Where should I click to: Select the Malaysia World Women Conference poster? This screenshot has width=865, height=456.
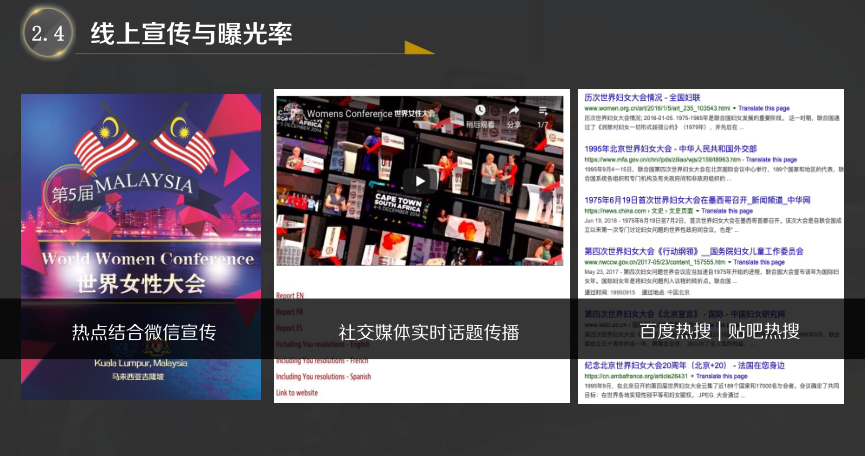tap(141, 246)
